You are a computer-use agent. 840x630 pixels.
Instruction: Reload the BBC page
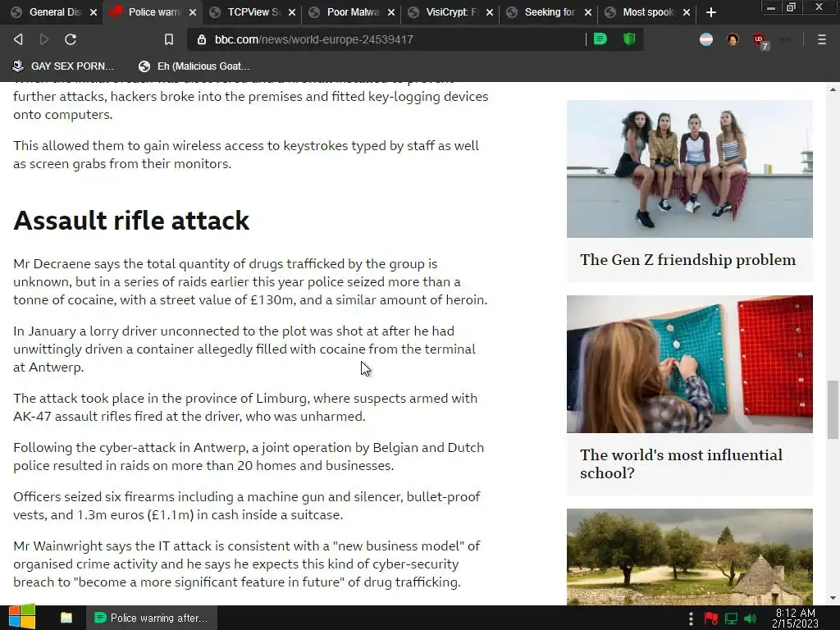(71, 39)
